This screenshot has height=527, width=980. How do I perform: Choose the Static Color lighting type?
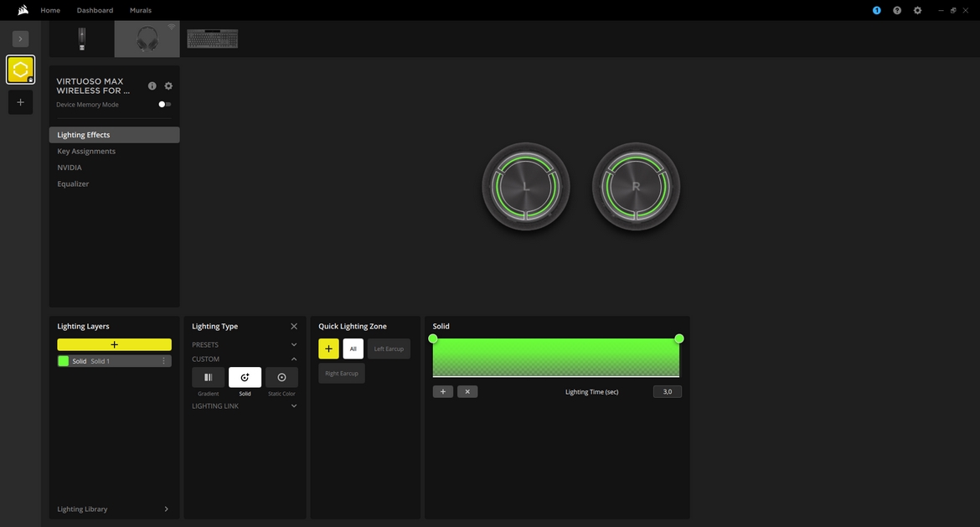[x=282, y=377]
